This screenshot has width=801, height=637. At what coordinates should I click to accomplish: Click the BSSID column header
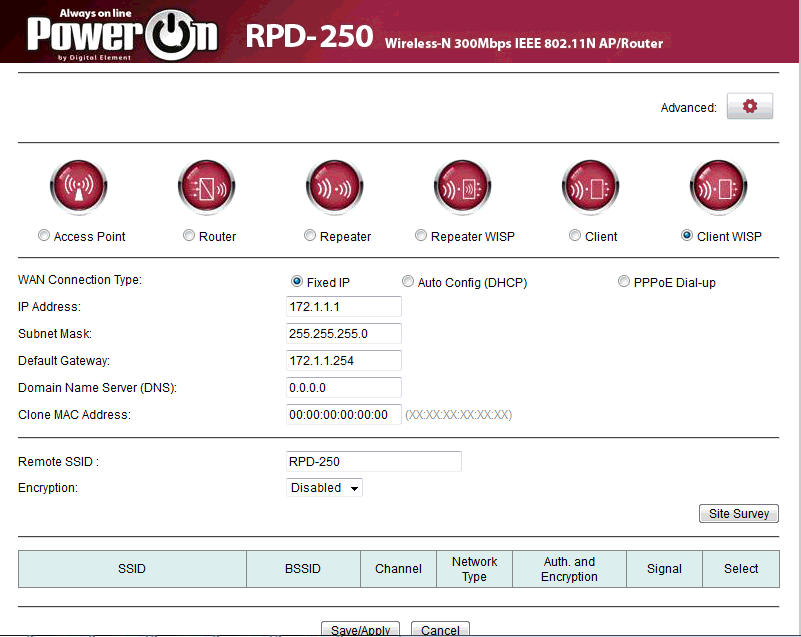pos(303,569)
